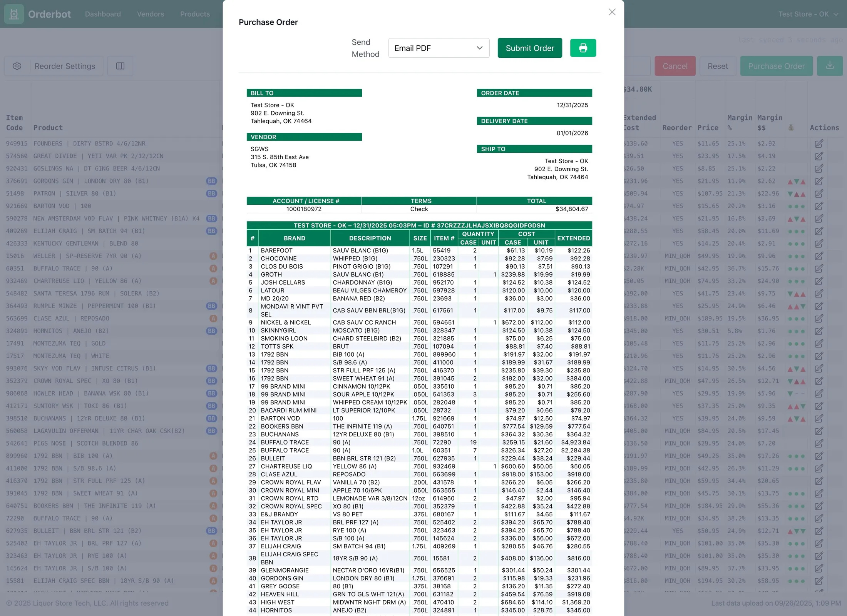
Task: Edit the CLASE AZUL REPOSADO row
Action: click(x=819, y=319)
